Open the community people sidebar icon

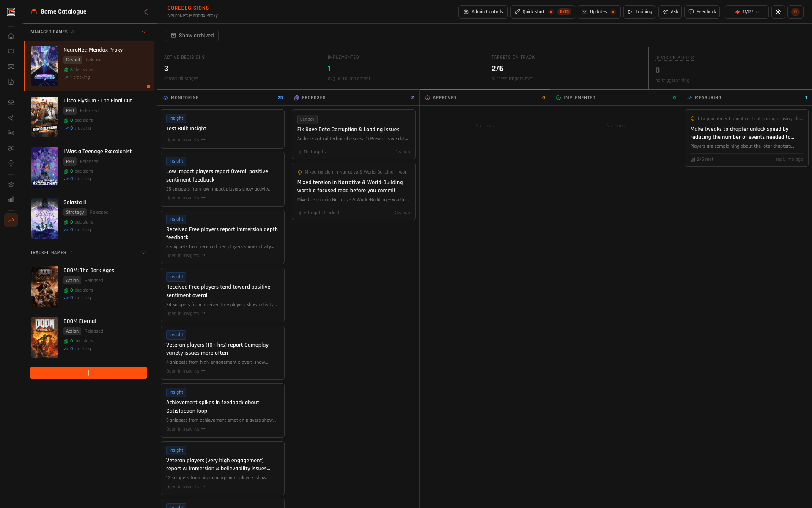11,184
